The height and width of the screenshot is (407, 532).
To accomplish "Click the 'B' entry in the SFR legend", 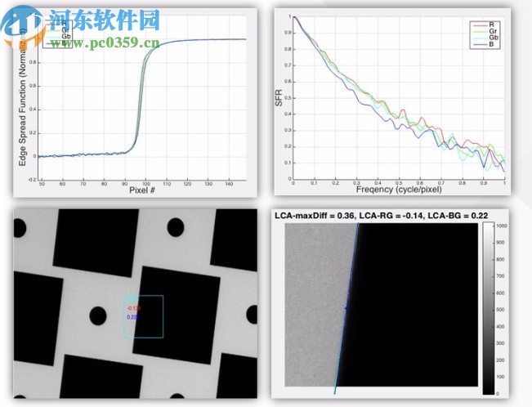I will click(x=485, y=44).
